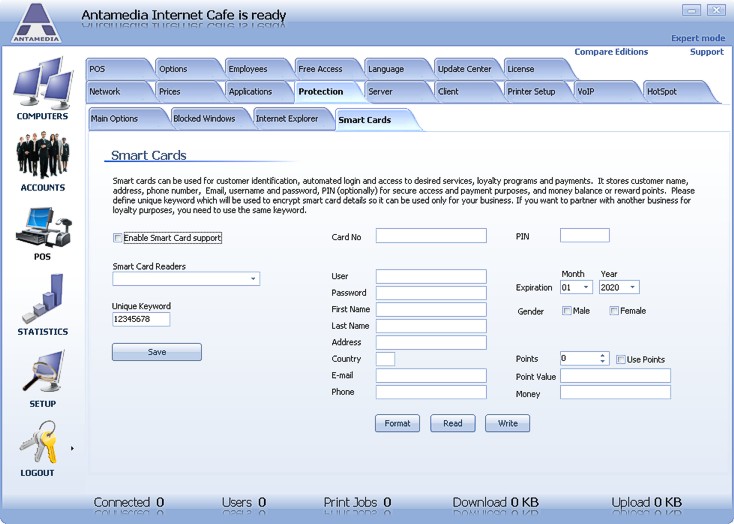Open the Language tab
Screen dimensions: 734x524
point(398,69)
